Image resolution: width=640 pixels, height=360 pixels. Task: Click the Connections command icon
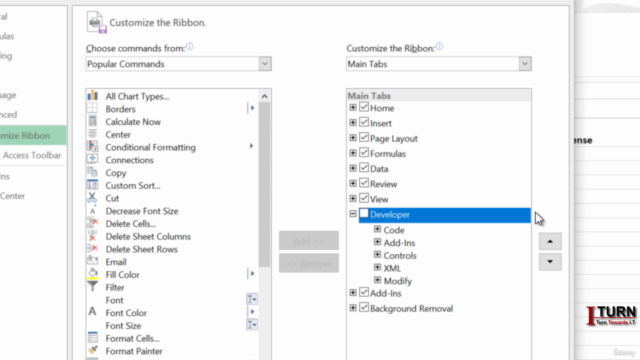[x=93, y=159]
